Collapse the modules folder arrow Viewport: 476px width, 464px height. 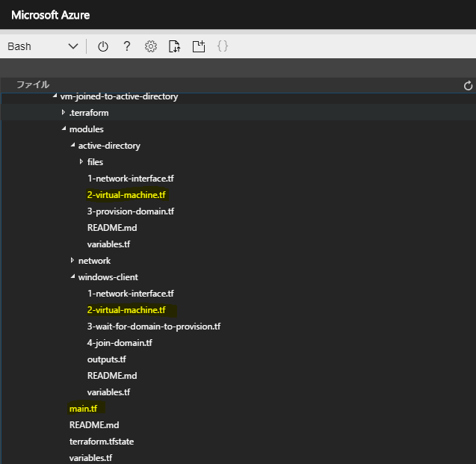coord(64,129)
